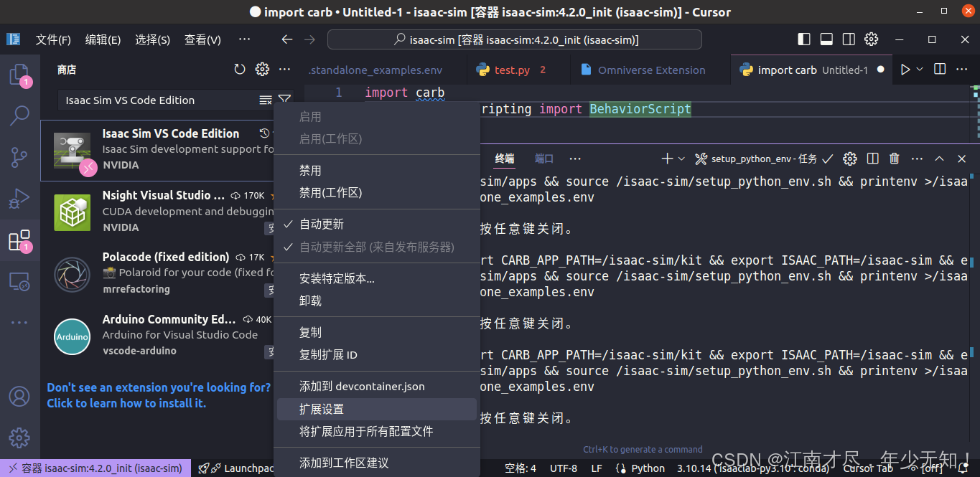Open editor more actions menu
This screenshot has width=980, height=477.
point(963,70)
